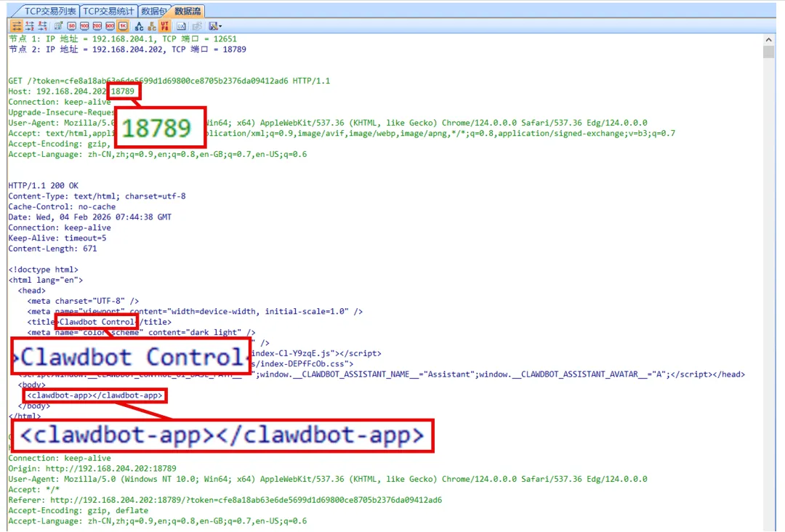This screenshot has height=532, width=785.
Task: Click the '<html lang="en">' line
Action: [x=46, y=280]
